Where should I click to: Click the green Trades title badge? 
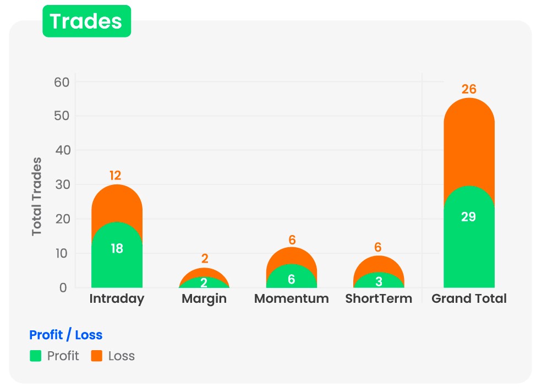86,21
